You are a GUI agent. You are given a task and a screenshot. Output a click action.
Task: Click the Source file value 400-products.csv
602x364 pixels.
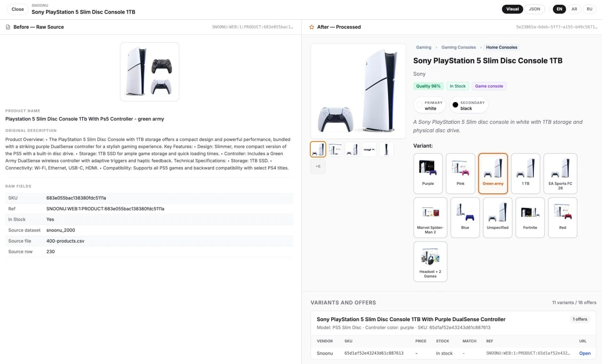[x=65, y=241]
